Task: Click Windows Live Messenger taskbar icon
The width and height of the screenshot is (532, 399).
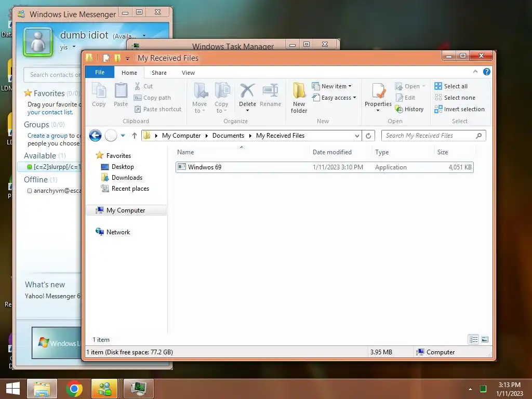Action: pyautogui.click(x=104, y=389)
